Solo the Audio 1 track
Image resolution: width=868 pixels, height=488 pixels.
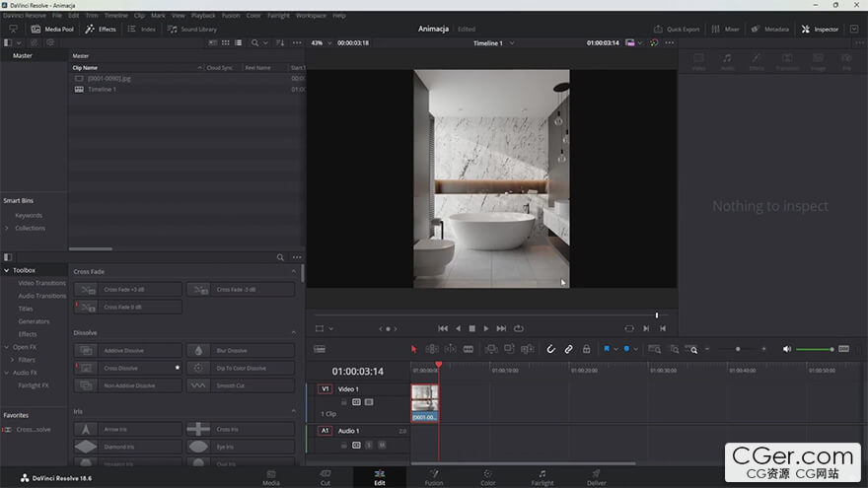point(369,445)
